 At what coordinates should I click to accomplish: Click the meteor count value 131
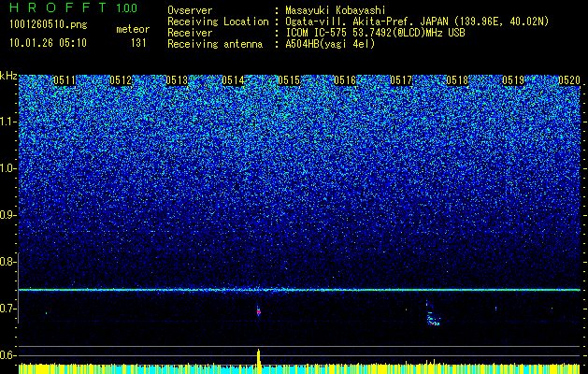point(138,43)
